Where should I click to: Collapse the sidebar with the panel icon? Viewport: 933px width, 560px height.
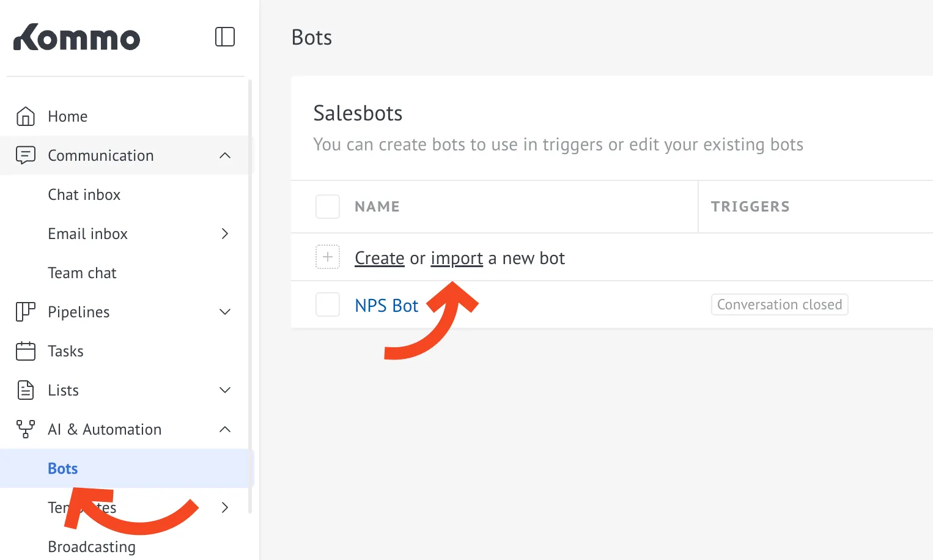coord(225,37)
